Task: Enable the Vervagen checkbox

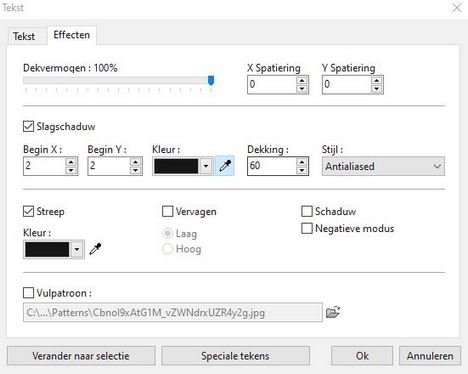Action: [x=167, y=211]
